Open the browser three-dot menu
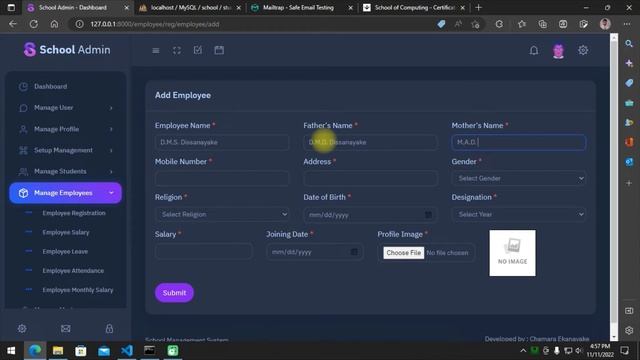640x360 pixels. click(627, 24)
